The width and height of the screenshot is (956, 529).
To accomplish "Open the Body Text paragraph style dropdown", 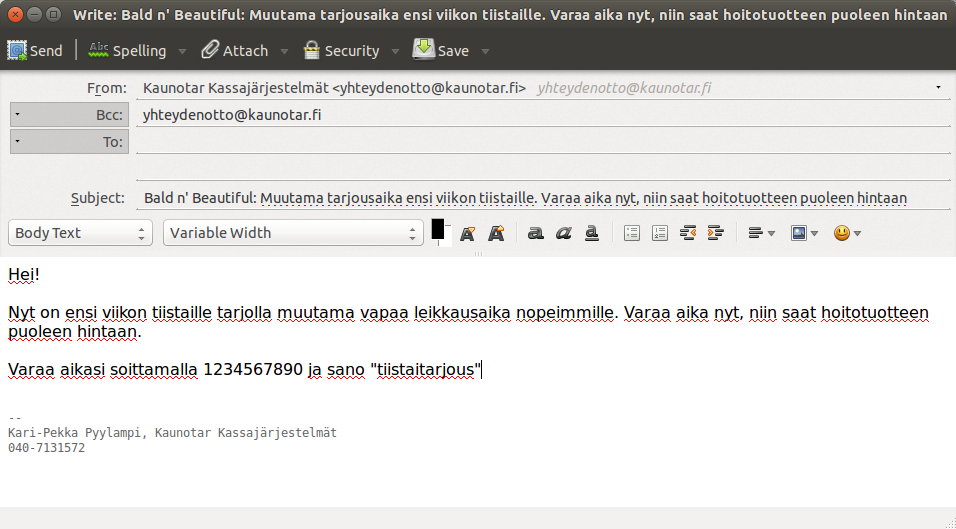I will point(81,233).
